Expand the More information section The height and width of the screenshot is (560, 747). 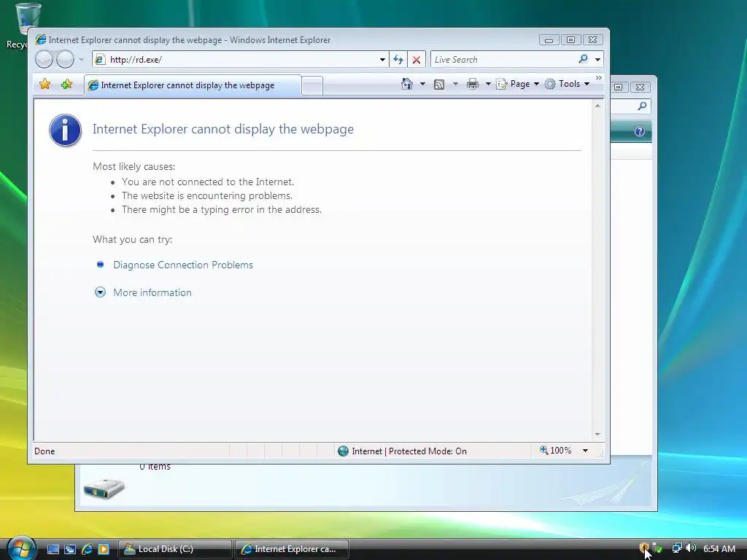pos(152,292)
